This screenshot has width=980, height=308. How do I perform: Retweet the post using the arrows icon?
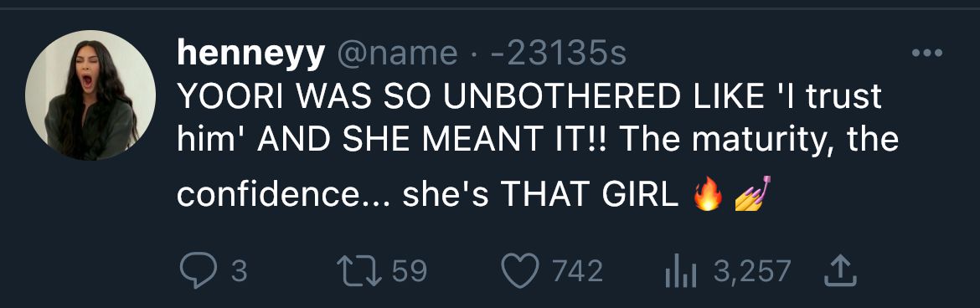click(358, 272)
